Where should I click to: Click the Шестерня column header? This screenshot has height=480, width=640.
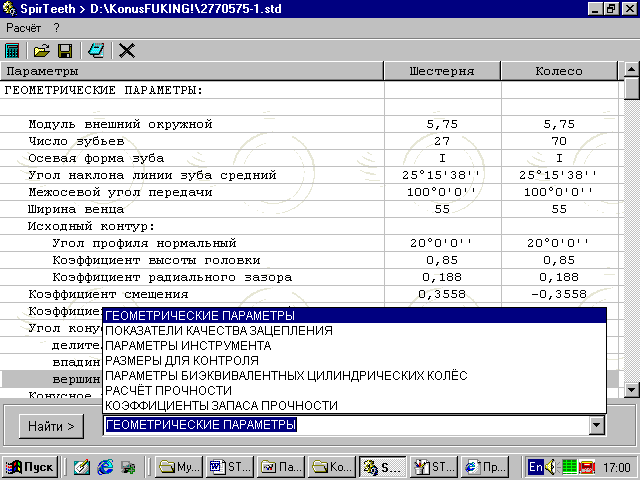pyautogui.click(x=442, y=72)
